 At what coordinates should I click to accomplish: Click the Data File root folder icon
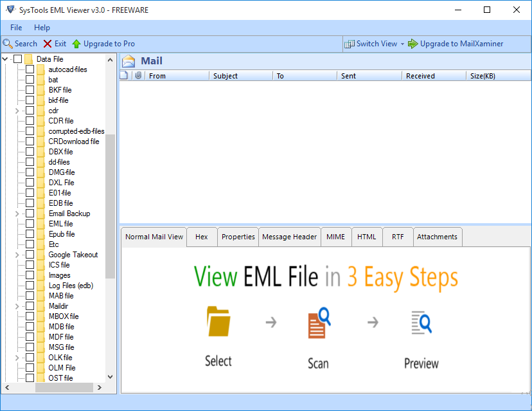tap(29, 59)
